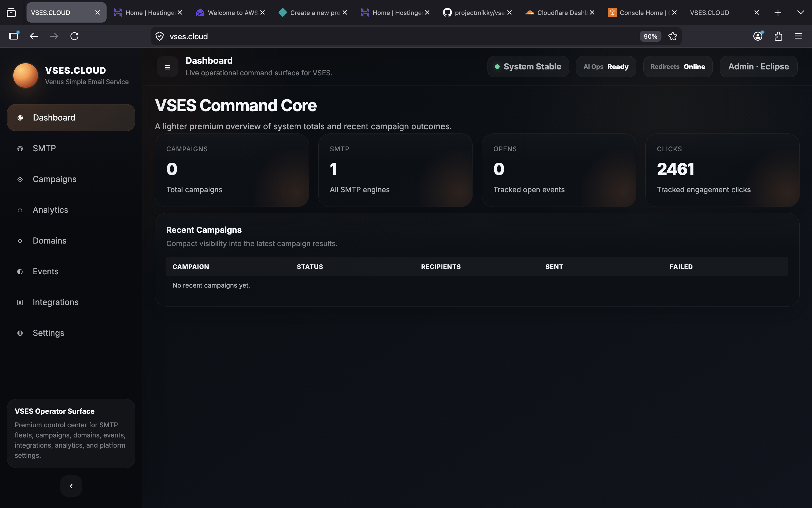Expand the list-all-tabs chevron
The image size is (812, 508).
801,13
